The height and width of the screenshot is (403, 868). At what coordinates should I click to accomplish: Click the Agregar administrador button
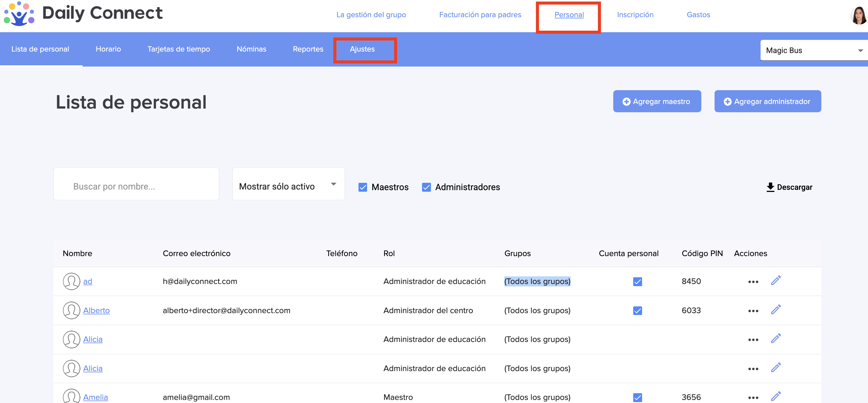point(767,101)
